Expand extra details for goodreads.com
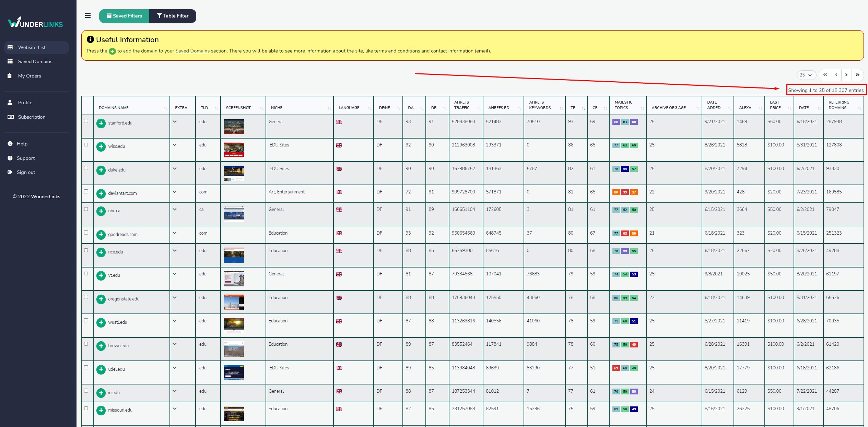The height and width of the screenshot is (427, 868). (175, 233)
